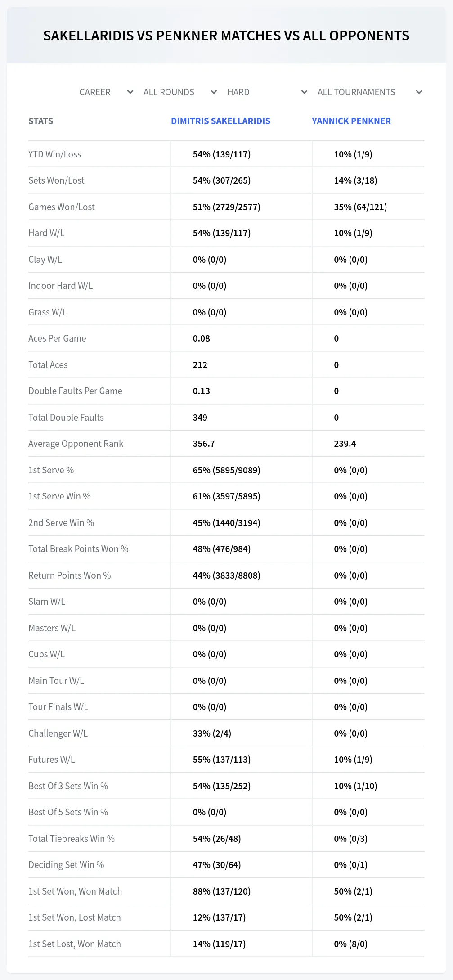The image size is (453, 980).
Task: Select the page title heading
Action: [x=226, y=36]
